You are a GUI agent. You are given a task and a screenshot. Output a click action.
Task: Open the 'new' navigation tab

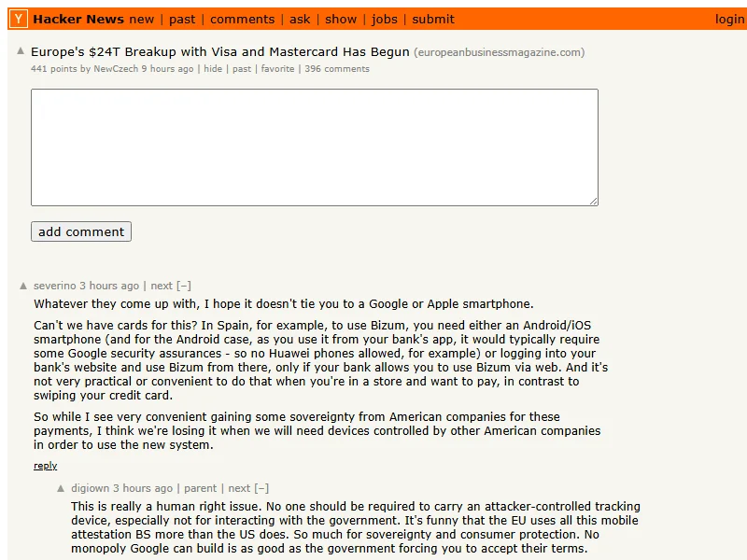coord(142,19)
